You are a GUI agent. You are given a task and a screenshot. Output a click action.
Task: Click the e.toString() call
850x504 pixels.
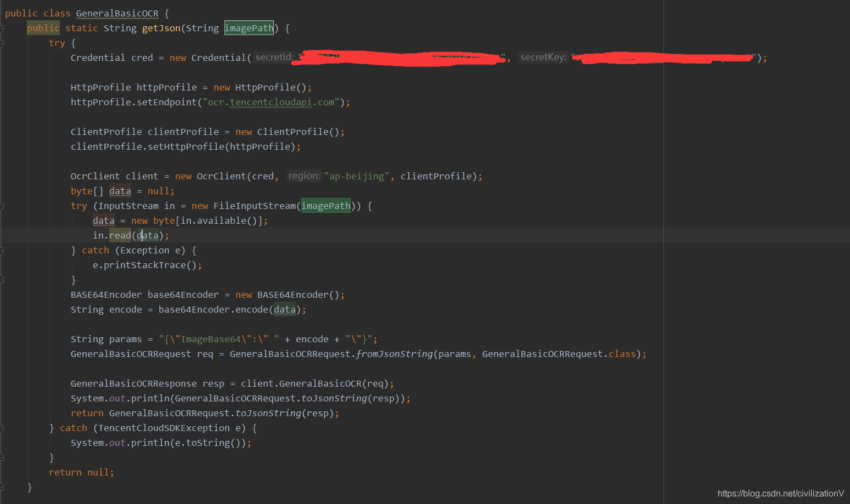coord(211,443)
